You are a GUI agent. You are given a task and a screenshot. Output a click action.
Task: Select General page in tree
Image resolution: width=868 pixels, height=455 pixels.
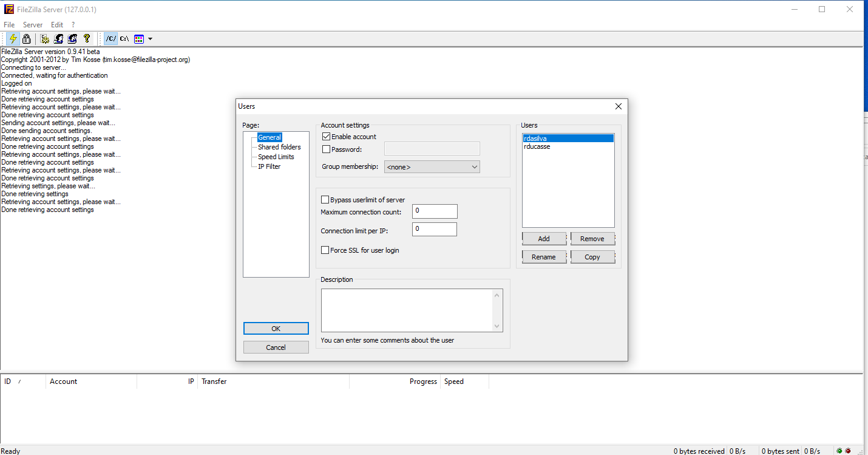[x=270, y=137]
